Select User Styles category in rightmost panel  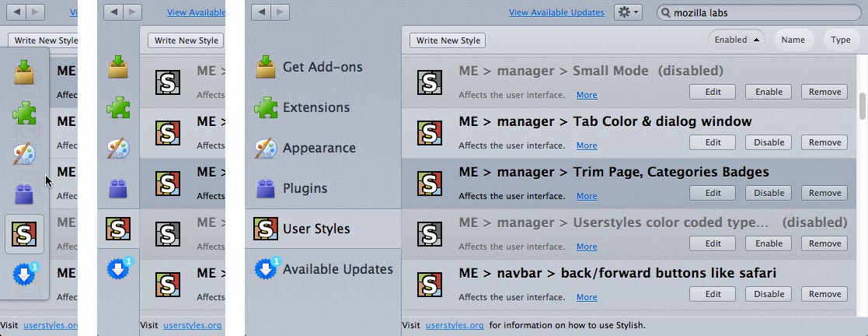pyautogui.click(x=322, y=229)
